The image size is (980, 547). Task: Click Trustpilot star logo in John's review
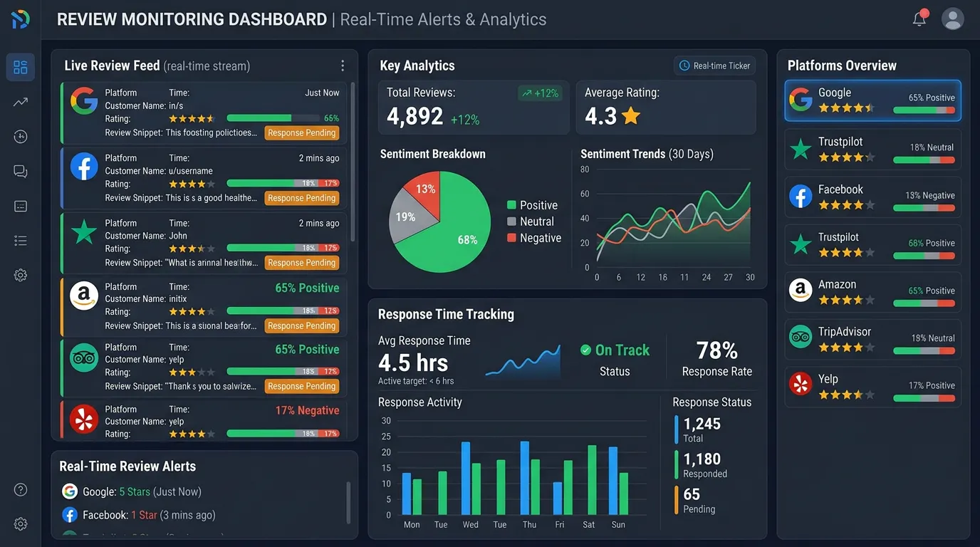[x=84, y=232]
